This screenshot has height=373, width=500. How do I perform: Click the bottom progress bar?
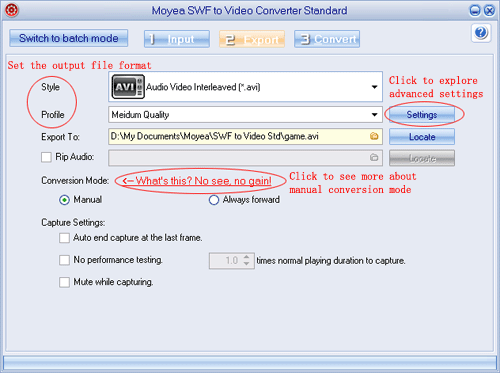coord(250,362)
